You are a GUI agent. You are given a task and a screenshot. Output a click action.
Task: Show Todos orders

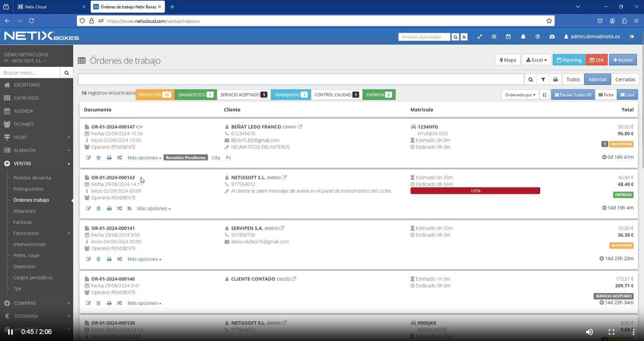click(x=573, y=80)
